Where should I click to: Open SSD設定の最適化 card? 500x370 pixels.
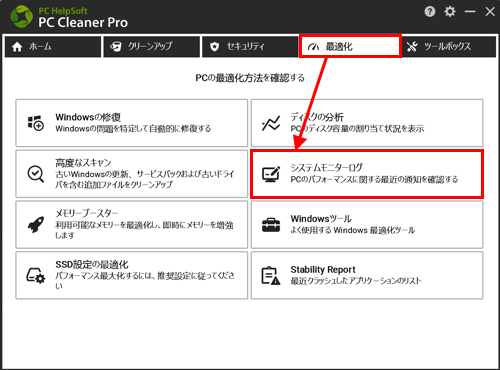click(132, 275)
